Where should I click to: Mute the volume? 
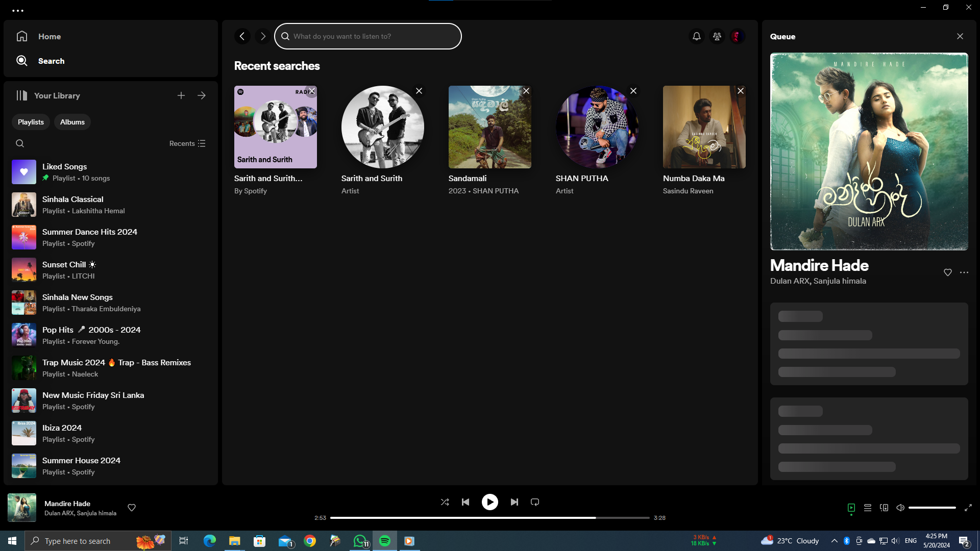point(900,508)
